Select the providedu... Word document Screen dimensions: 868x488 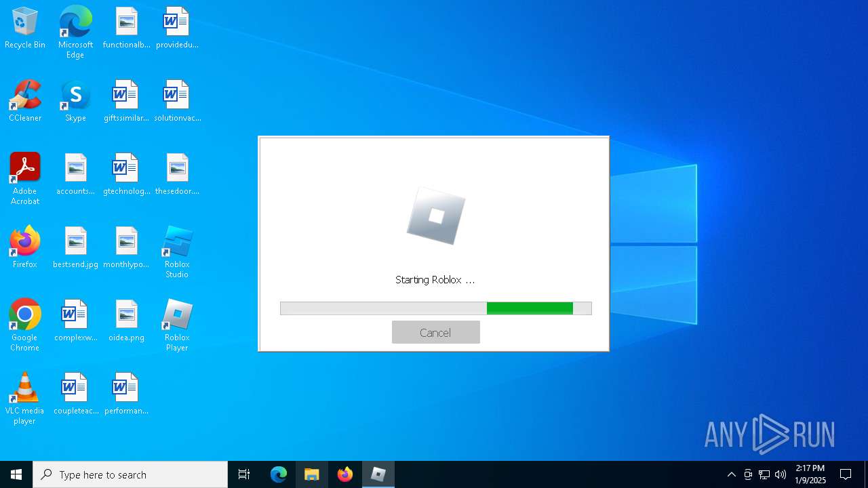[177, 28]
